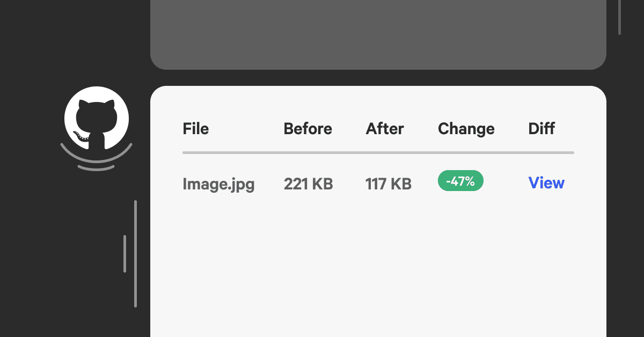
Task: Click the Diff column header
Action: (x=541, y=129)
